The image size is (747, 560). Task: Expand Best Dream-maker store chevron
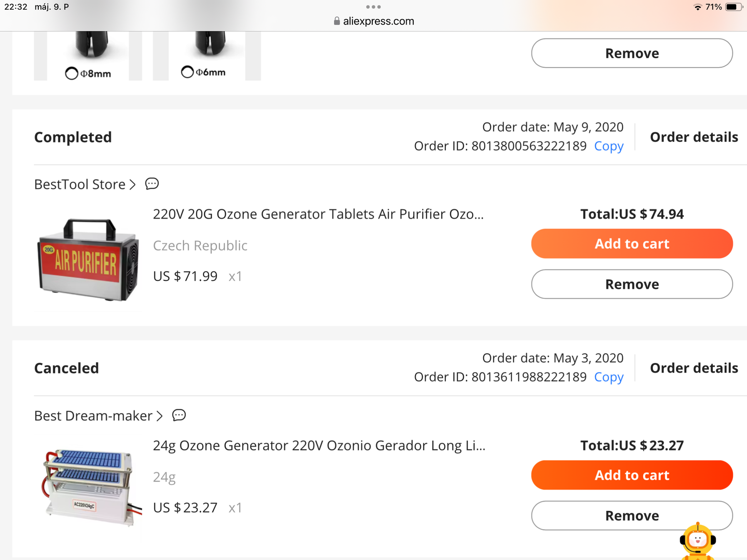(160, 416)
